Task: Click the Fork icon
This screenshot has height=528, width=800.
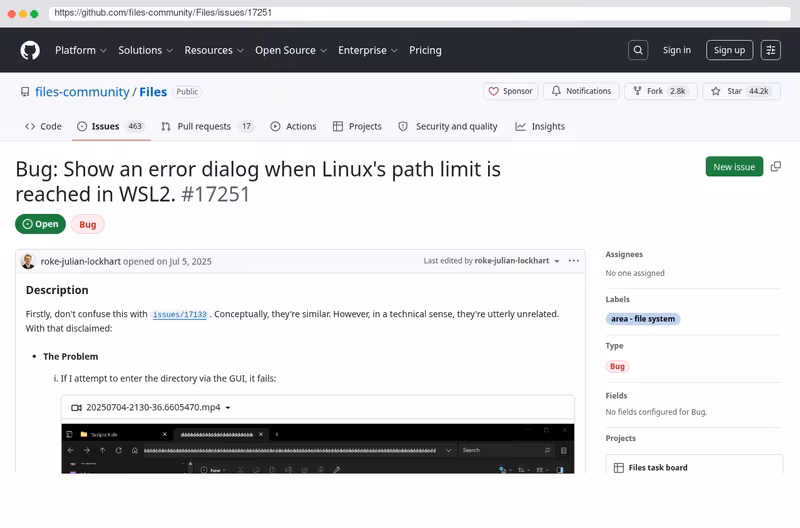Action: [x=637, y=91]
